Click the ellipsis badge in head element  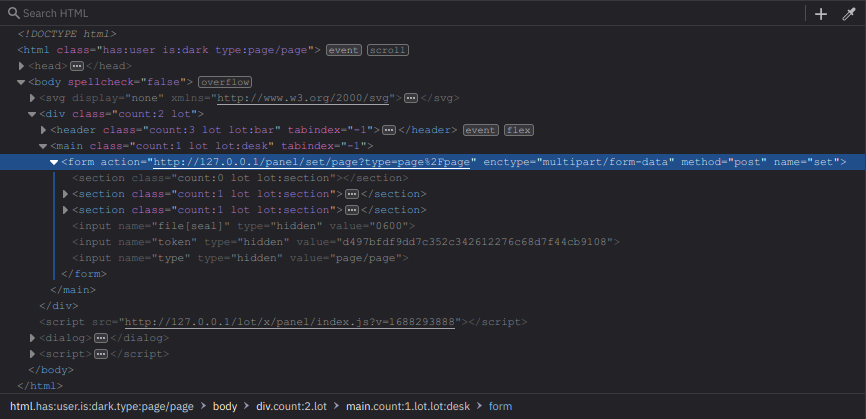click(77, 66)
